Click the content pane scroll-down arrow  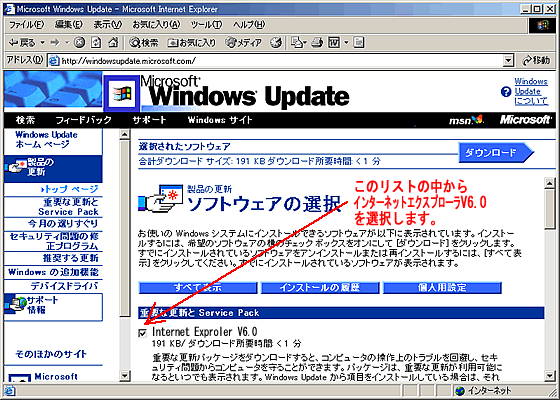point(549,375)
